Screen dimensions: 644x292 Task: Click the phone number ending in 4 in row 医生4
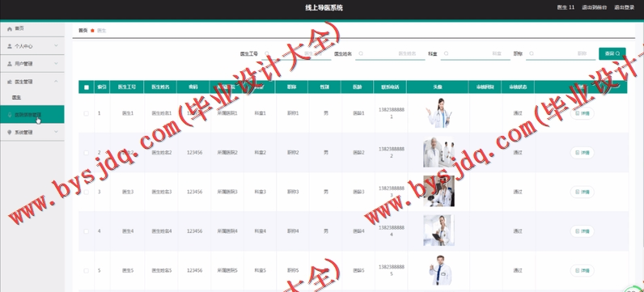tap(391, 231)
